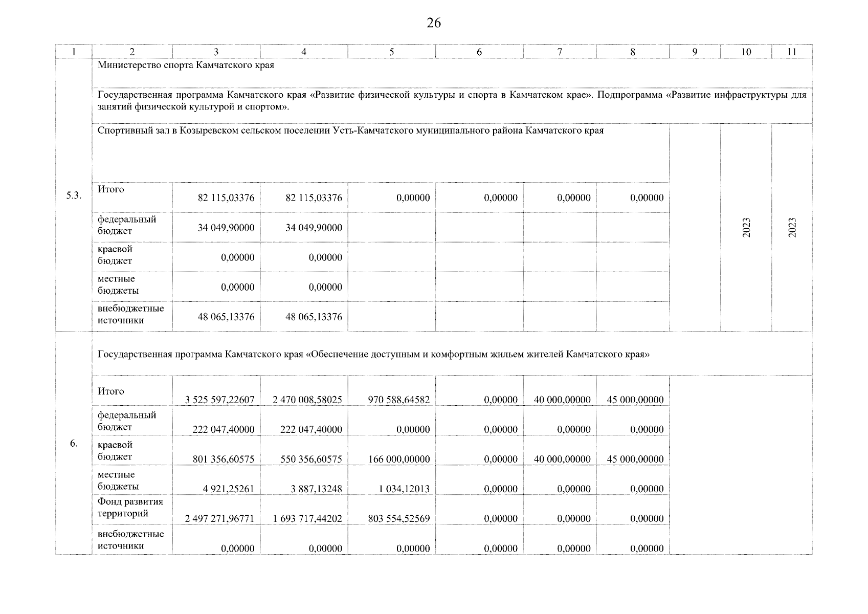The height and width of the screenshot is (614, 868).
Task: Click the value 803 554,52569
Action: tap(399, 518)
